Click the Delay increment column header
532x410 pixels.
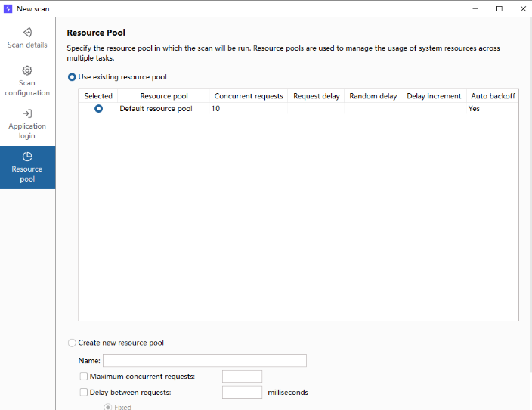[434, 96]
